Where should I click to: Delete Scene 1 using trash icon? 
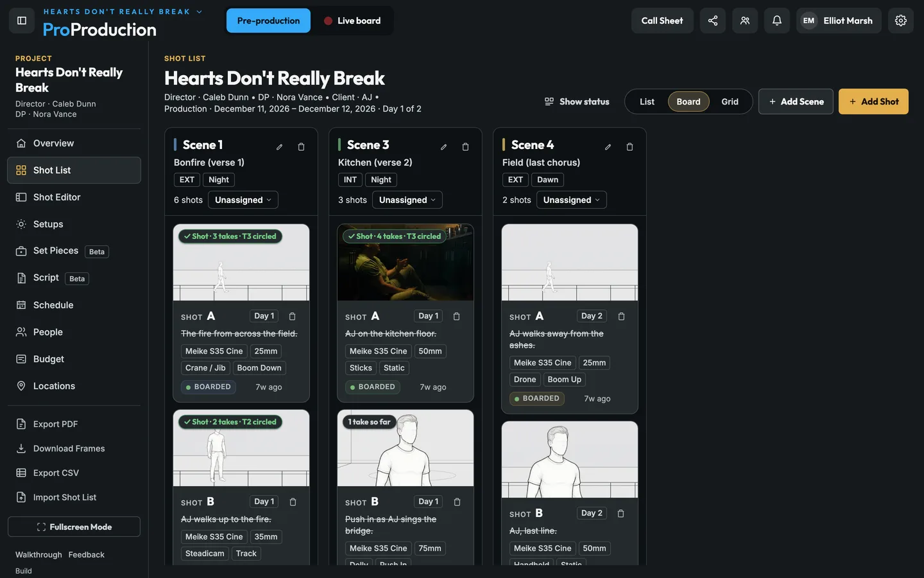302,147
